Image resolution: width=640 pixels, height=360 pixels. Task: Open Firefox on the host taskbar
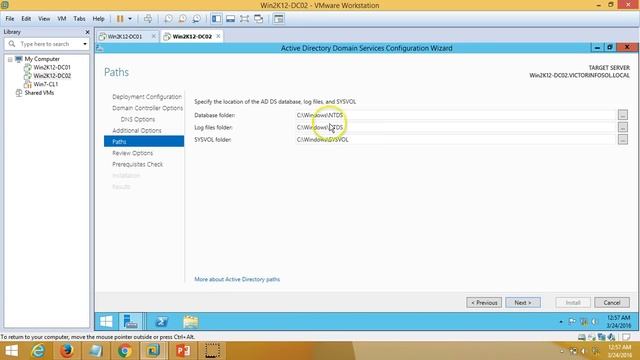tap(67, 351)
